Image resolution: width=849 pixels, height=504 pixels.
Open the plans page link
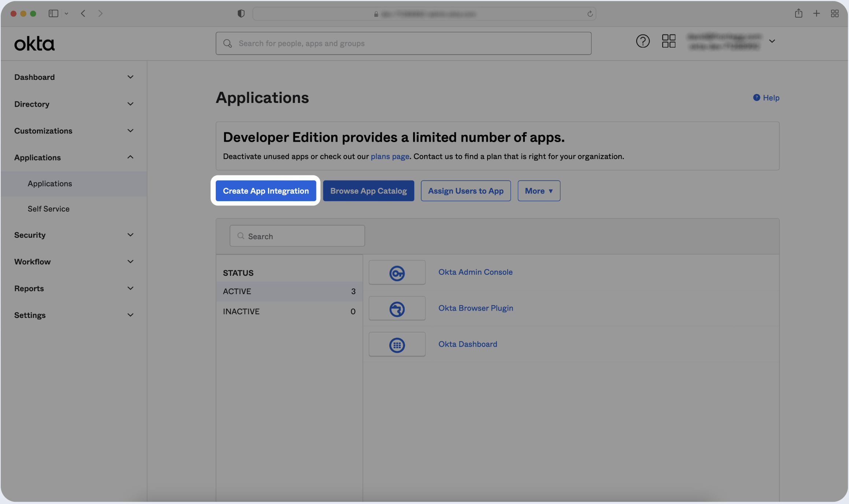click(x=390, y=156)
